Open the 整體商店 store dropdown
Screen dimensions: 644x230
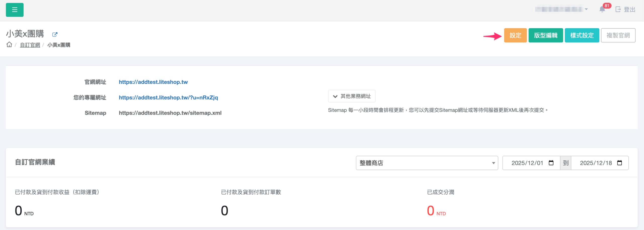427,163
